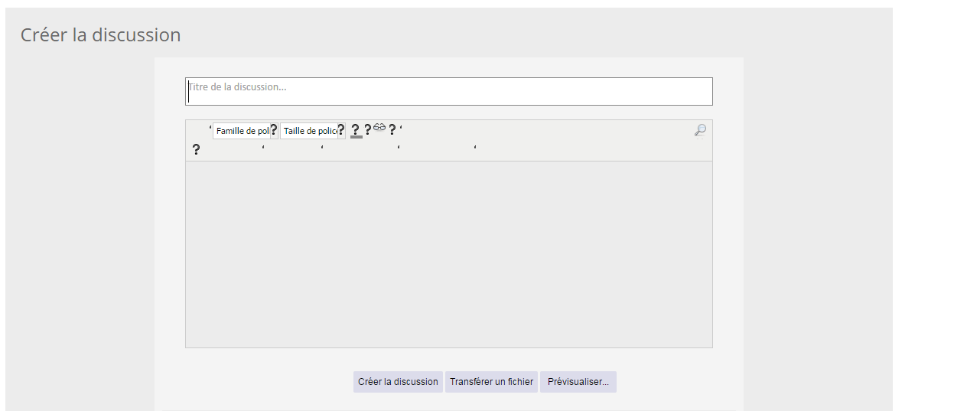
Task: Click the Créer la discussion button
Action: coord(398,382)
